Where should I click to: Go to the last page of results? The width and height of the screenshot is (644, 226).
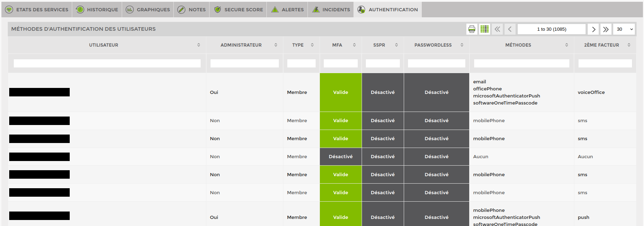point(606,29)
